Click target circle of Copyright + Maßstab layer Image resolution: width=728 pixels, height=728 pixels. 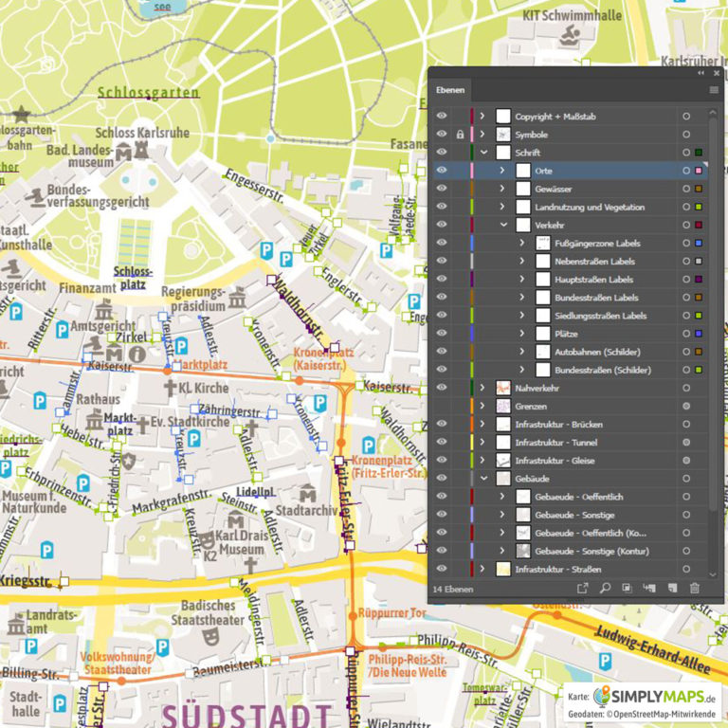(x=686, y=117)
